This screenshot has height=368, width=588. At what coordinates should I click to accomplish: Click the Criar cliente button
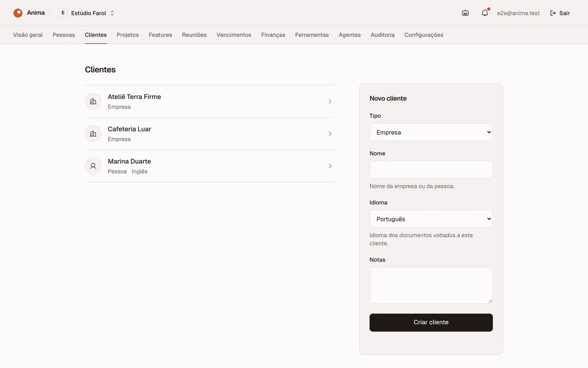point(431,323)
